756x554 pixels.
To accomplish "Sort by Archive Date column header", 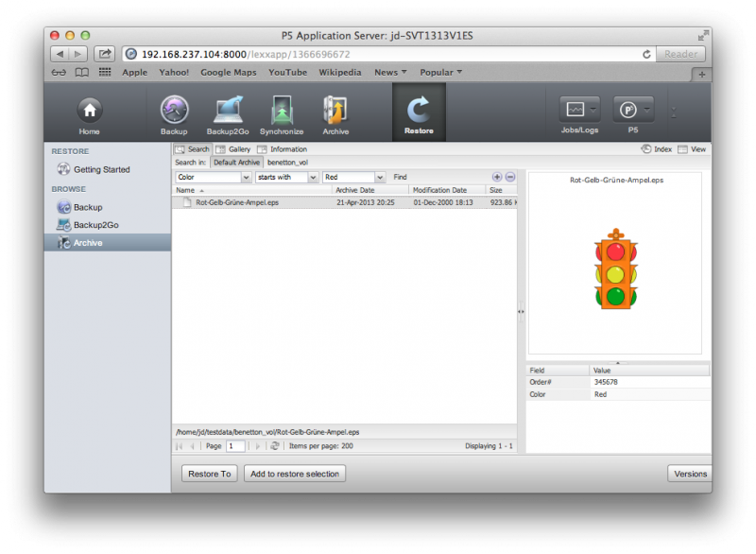I will pos(370,190).
